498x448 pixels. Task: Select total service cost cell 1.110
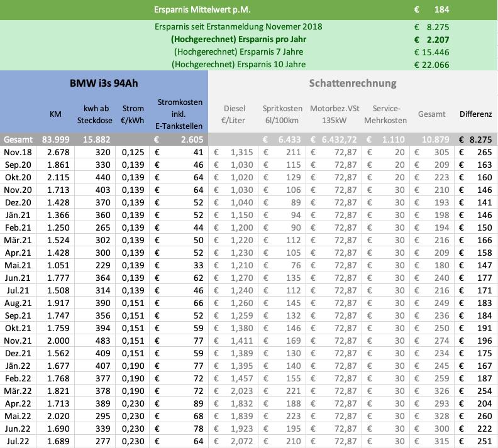coord(394,139)
